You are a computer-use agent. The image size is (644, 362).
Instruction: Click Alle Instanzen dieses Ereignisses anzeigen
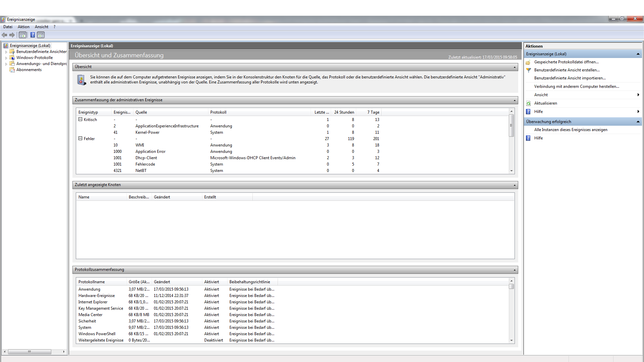pos(571,130)
